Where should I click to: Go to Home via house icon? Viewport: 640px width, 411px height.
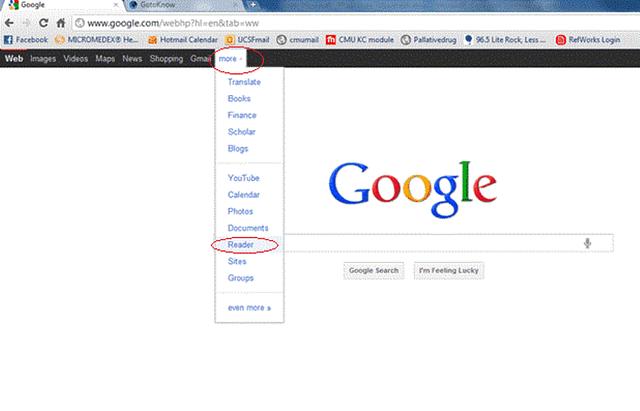pos(61,23)
